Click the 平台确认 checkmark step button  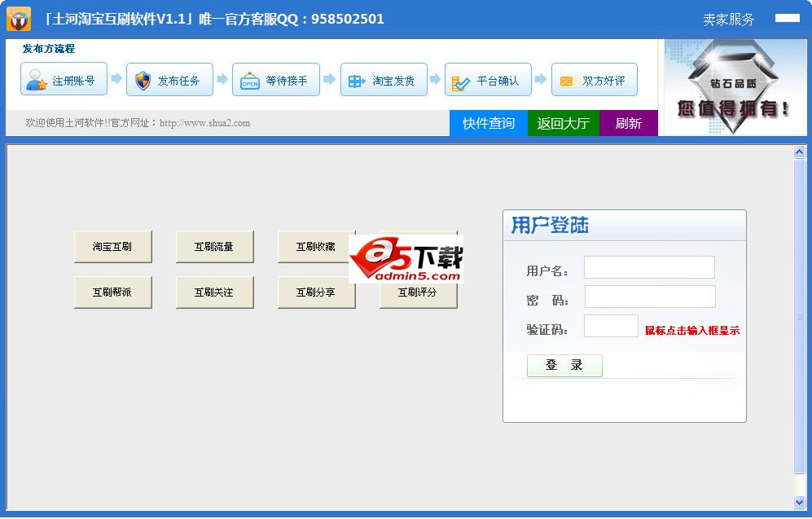click(488, 79)
